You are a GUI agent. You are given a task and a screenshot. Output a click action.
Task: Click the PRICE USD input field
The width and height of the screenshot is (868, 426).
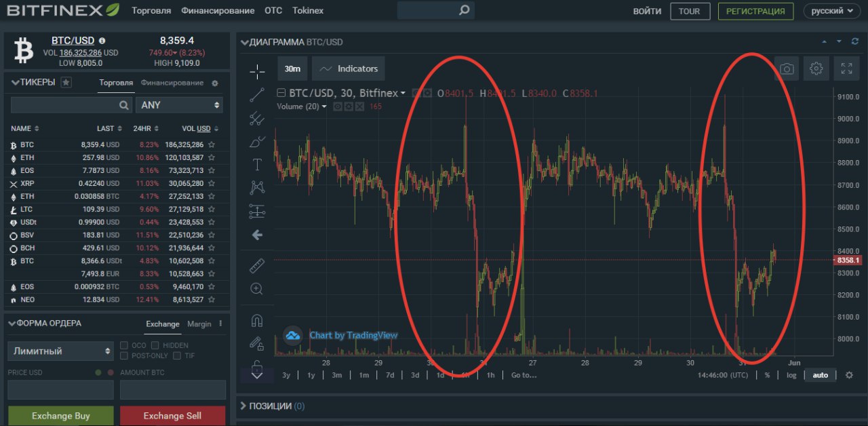pyautogui.click(x=60, y=389)
